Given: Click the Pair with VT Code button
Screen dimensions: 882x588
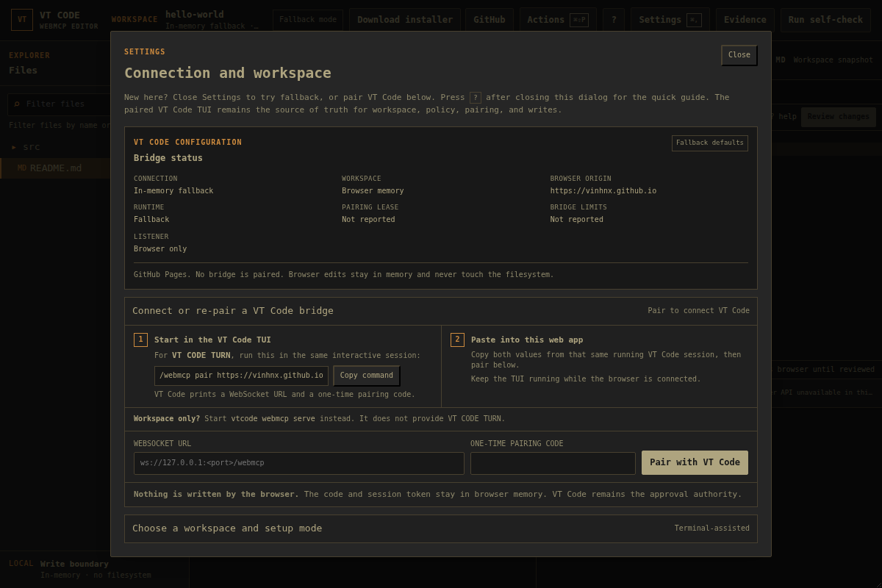Looking at the screenshot, I should click(x=695, y=462).
